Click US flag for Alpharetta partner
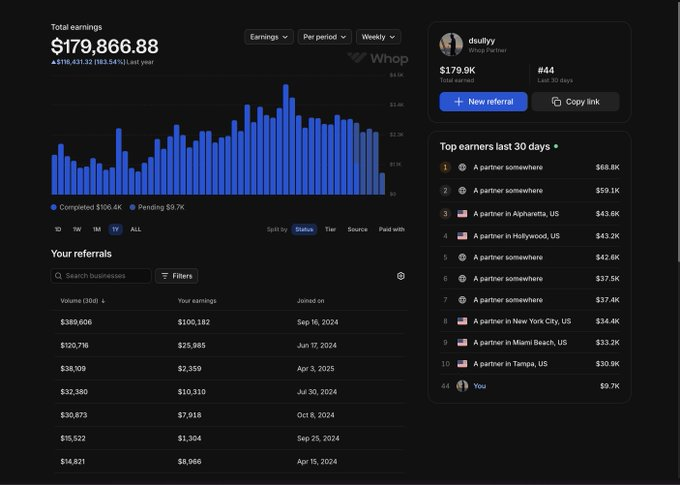 tap(462, 213)
